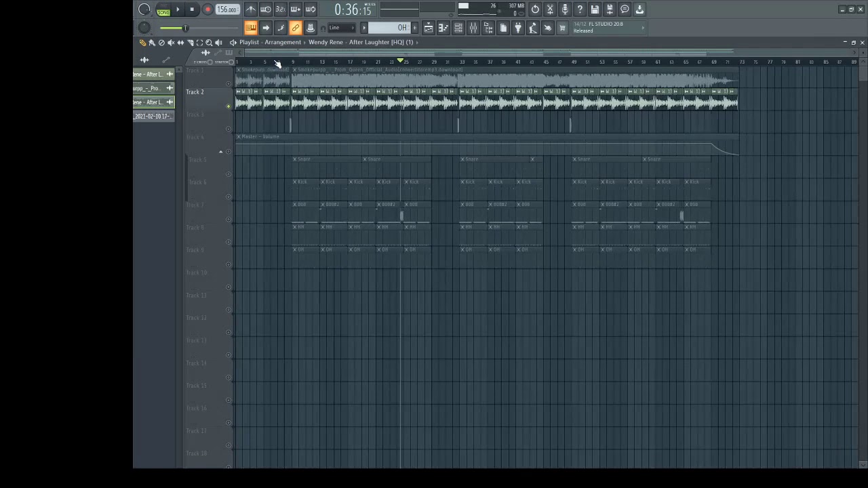Select the Draw pencil tool in Playlist
This screenshot has width=868, height=488.
(x=142, y=42)
